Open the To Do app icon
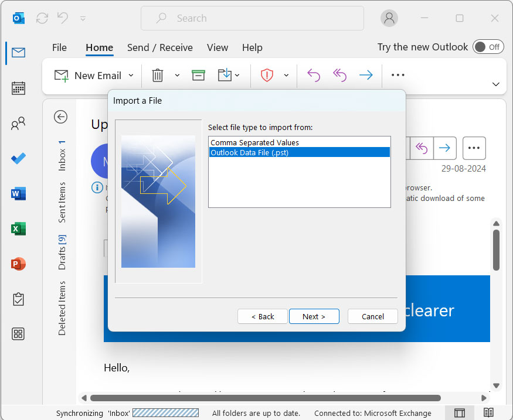The width and height of the screenshot is (513, 420). (x=18, y=158)
